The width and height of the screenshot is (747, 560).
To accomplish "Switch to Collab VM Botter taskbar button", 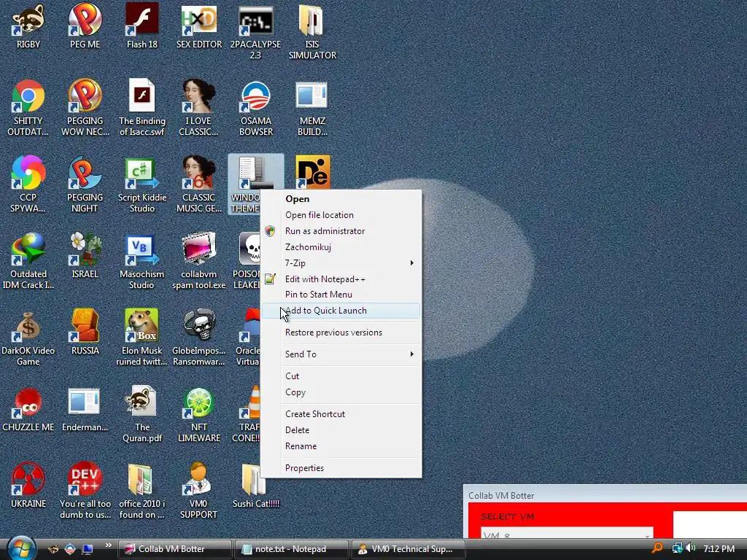I will 174,549.
